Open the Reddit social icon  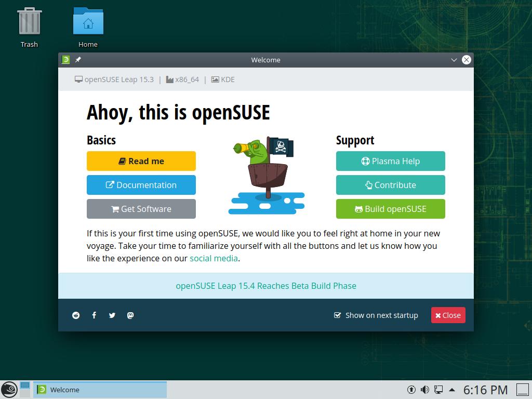tap(76, 315)
